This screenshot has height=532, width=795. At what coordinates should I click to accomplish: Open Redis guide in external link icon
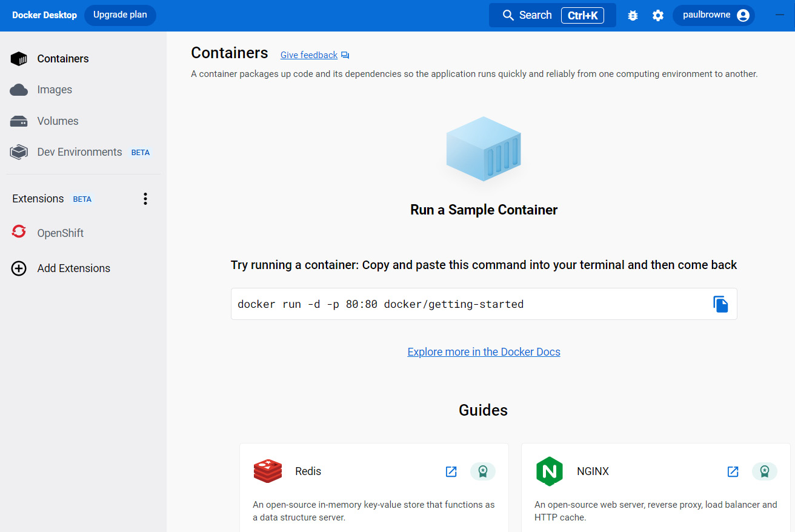451,471
